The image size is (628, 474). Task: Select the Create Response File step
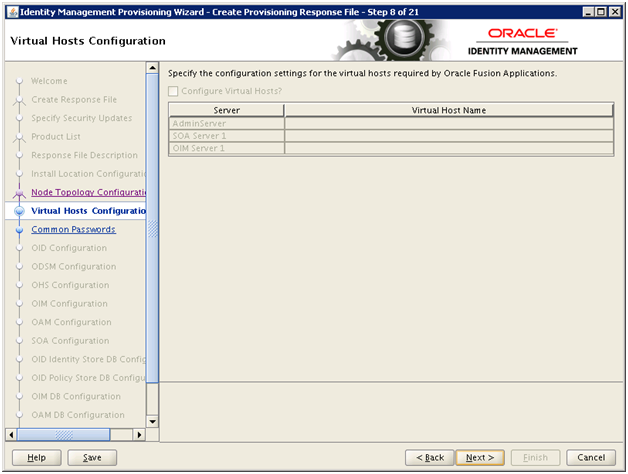pyautogui.click(x=74, y=100)
